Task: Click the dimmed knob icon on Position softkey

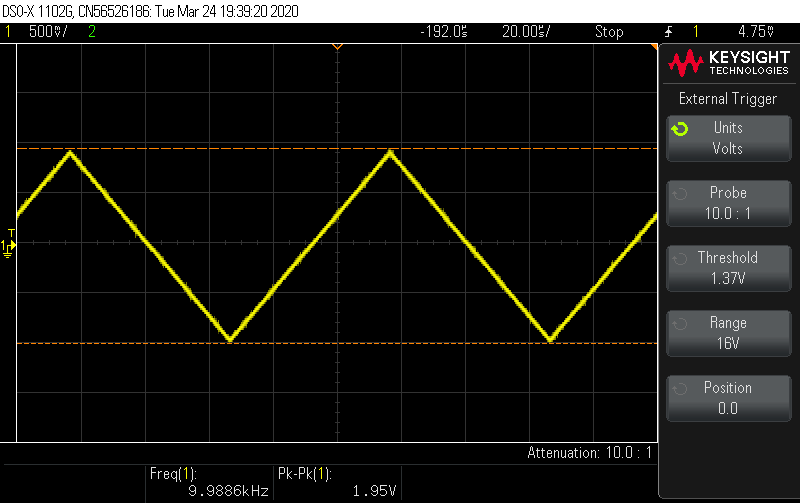Action: (680, 389)
